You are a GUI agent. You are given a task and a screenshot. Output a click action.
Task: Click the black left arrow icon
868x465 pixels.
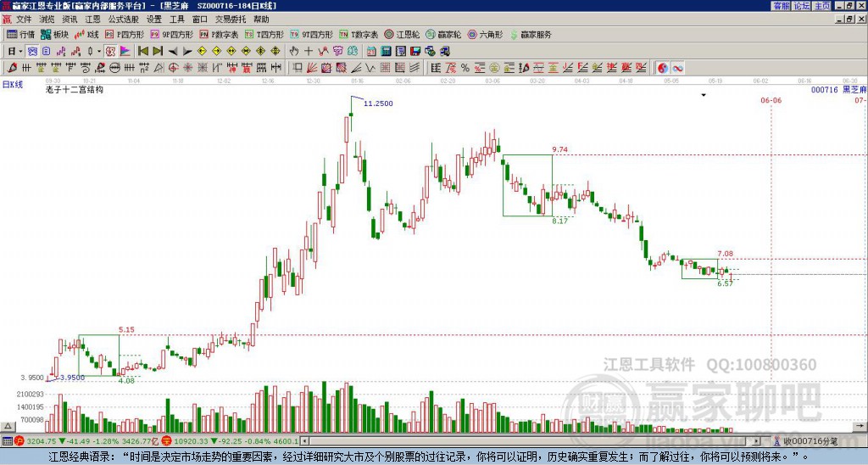pos(172,52)
